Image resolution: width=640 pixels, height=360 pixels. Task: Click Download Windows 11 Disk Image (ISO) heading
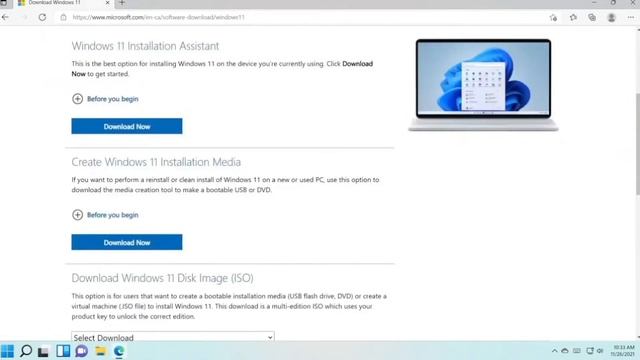click(x=162, y=278)
